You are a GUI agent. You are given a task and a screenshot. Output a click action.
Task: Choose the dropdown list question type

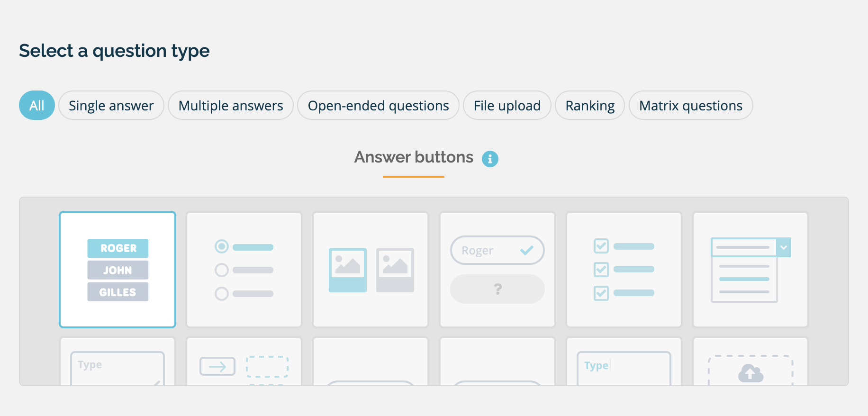(750, 269)
